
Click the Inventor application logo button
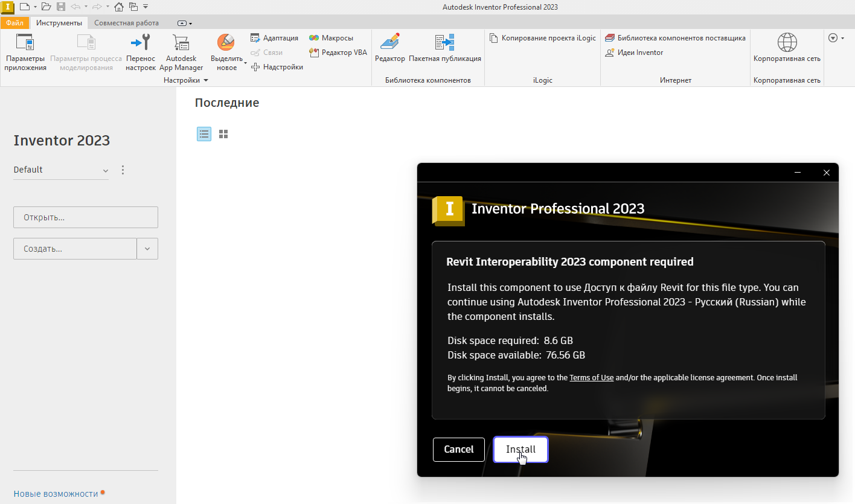click(x=7, y=7)
